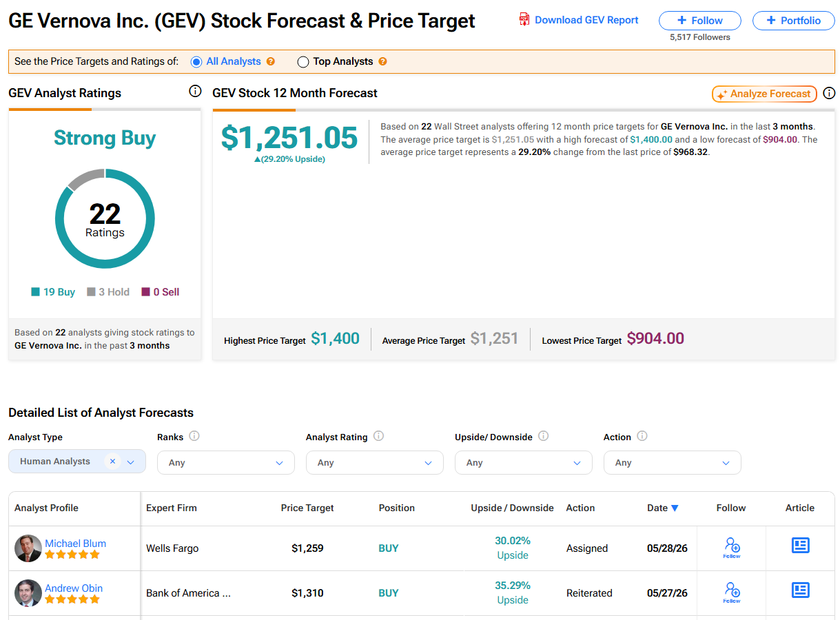This screenshot has height=620, width=840.
Task: Click the $1,310 price target cell
Action: [x=307, y=593]
